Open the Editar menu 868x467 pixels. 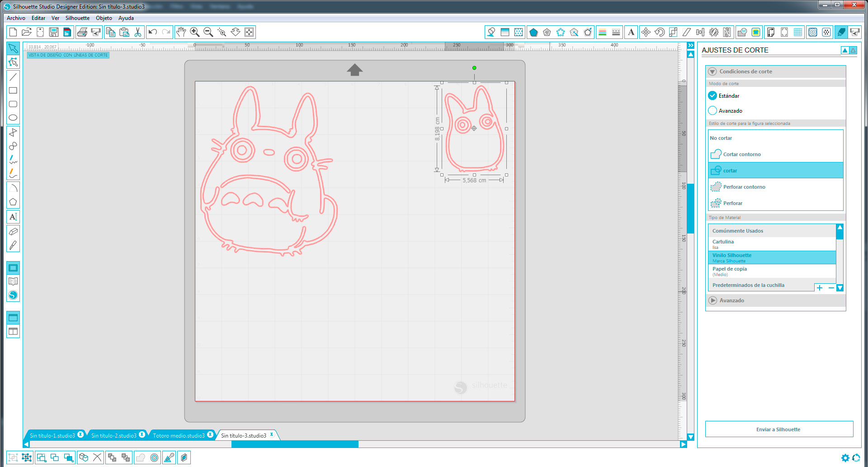click(x=38, y=18)
